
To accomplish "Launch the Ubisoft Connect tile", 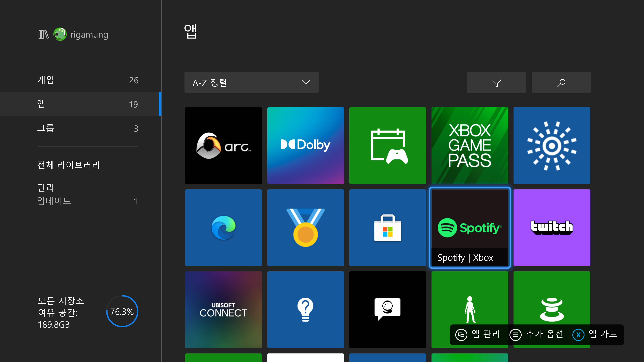I will pos(224,310).
